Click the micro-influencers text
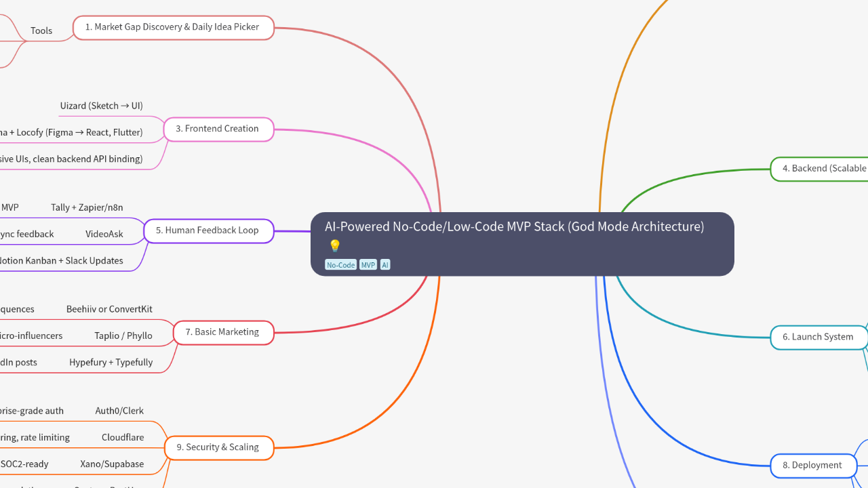The height and width of the screenshot is (488, 868). (31, 335)
